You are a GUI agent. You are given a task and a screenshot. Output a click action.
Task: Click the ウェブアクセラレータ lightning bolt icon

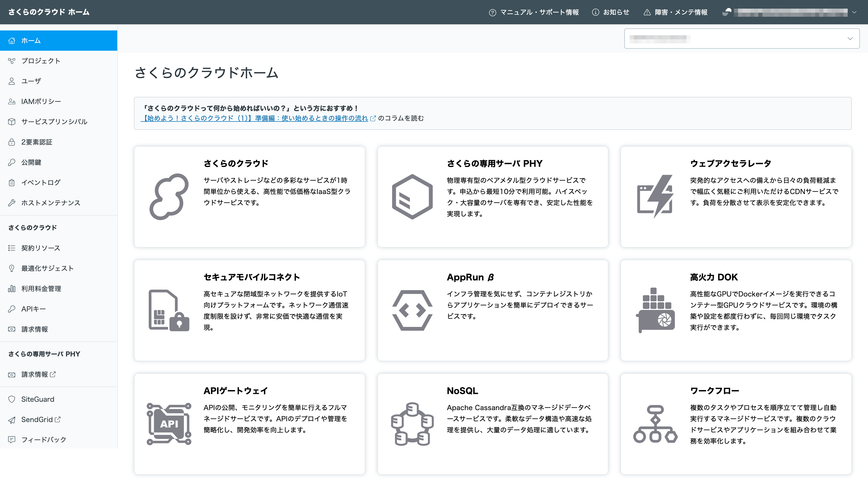655,197
